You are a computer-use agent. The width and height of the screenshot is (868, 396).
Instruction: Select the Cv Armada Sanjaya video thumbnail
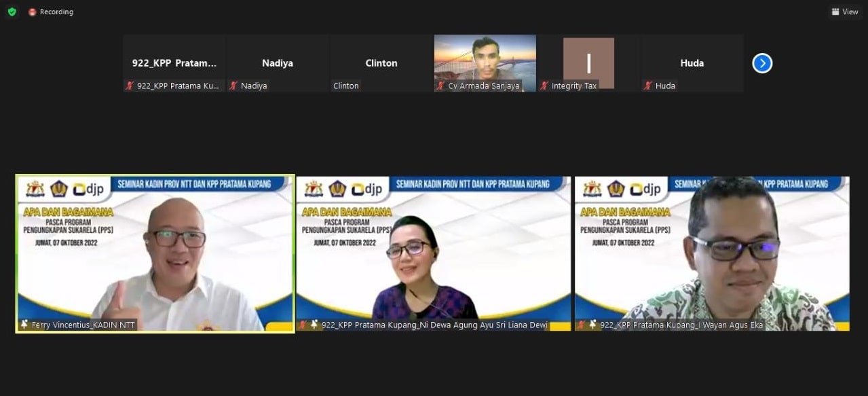point(485,58)
